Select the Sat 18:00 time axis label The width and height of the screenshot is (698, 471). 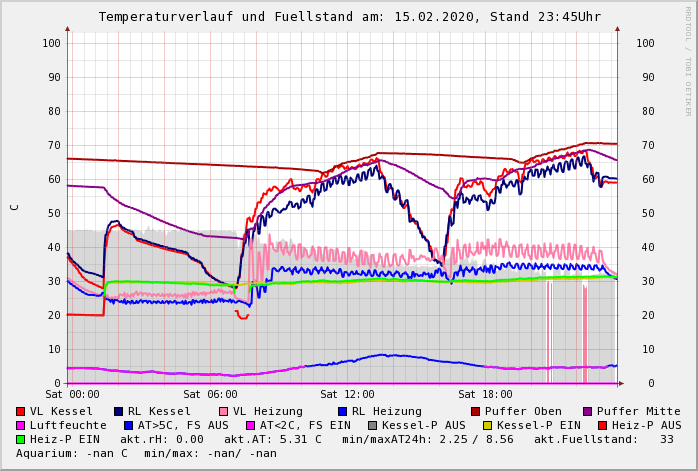(485, 395)
